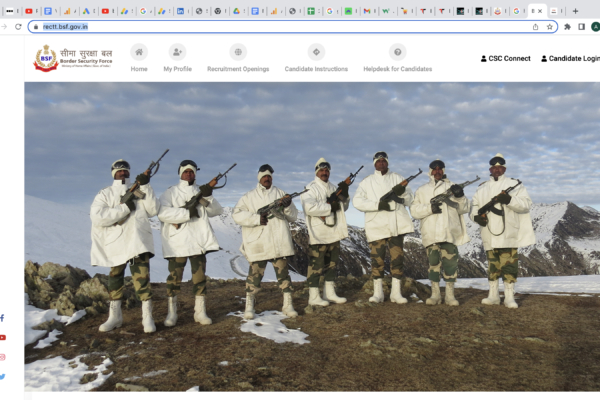Reload the page with the refresh button
Screen dimensions: 600x400
click(18, 27)
